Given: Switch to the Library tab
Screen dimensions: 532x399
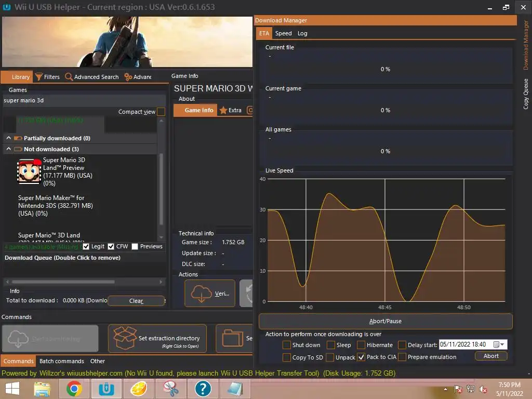Looking at the screenshot, I should (17, 77).
